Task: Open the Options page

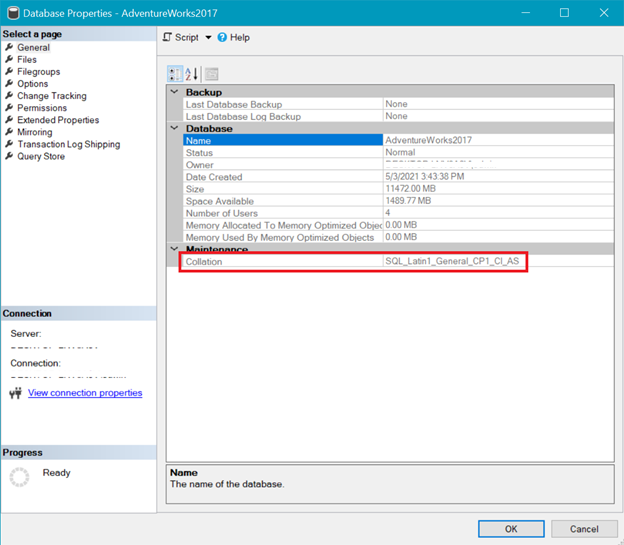Action: click(33, 84)
